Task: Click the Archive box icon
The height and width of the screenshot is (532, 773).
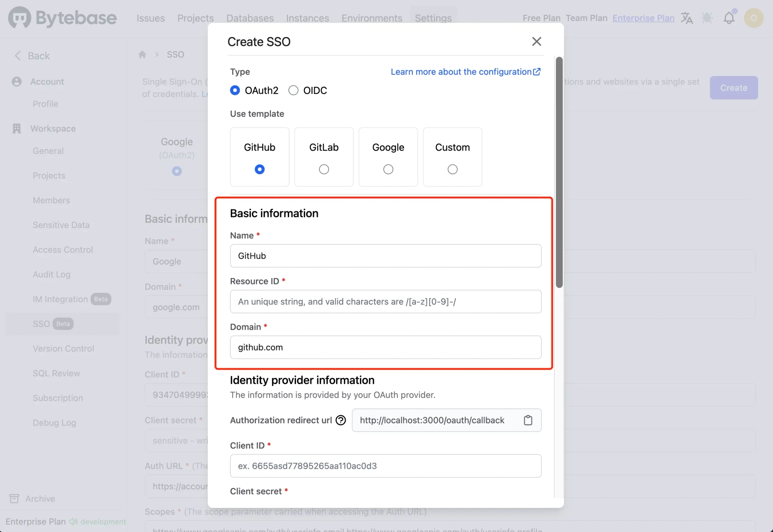Action: [14, 499]
